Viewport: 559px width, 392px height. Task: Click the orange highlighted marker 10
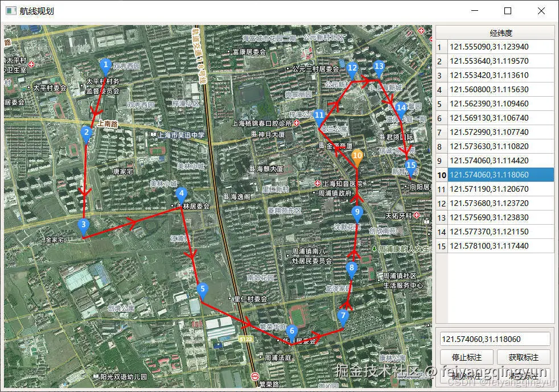click(357, 157)
